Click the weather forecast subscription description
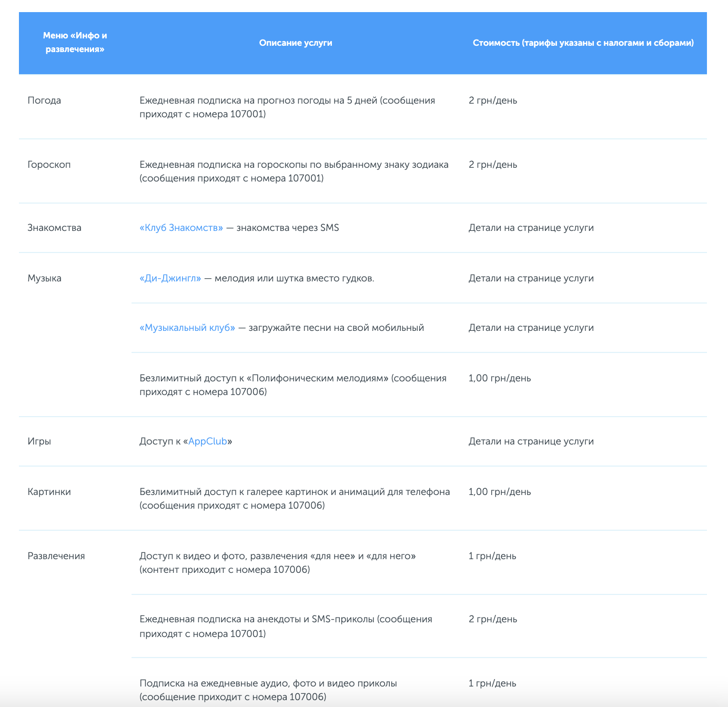728x707 pixels. point(287,107)
